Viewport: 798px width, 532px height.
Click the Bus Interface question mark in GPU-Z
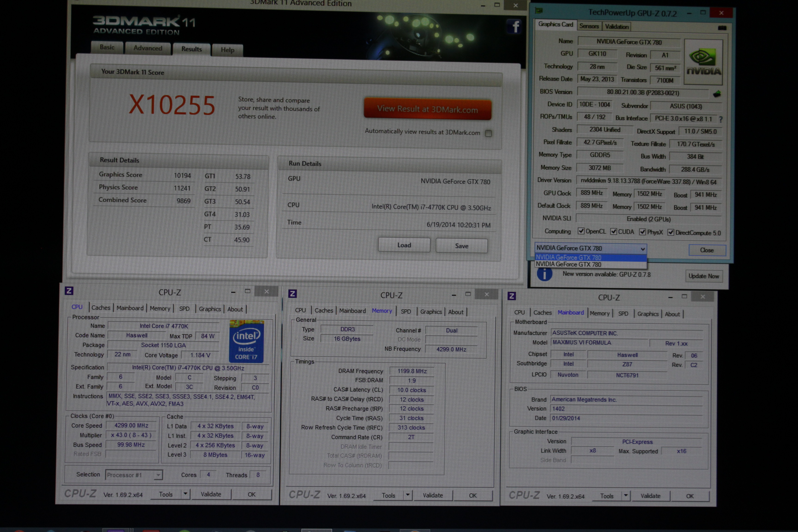(x=721, y=119)
